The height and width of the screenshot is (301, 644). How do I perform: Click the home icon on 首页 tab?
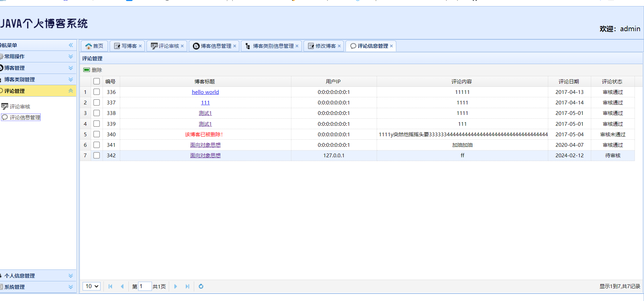(x=89, y=46)
